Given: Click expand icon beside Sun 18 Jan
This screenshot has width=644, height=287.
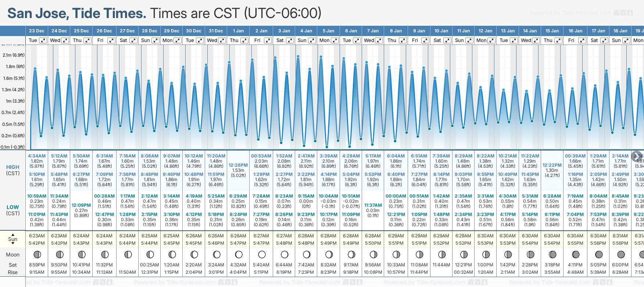Looking at the screenshot, I should click(x=626, y=40).
